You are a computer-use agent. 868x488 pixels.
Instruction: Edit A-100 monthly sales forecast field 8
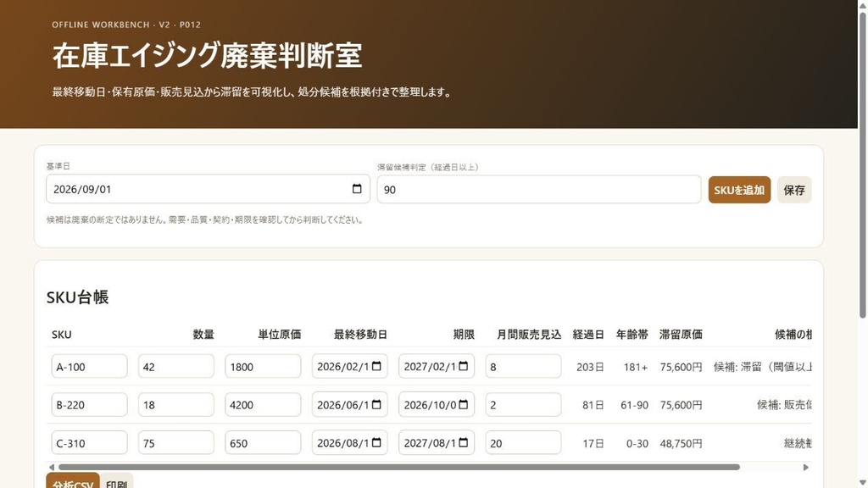point(523,366)
